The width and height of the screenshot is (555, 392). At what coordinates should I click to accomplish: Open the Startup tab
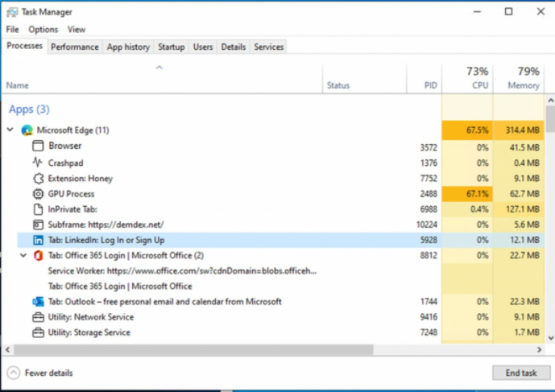pos(171,47)
